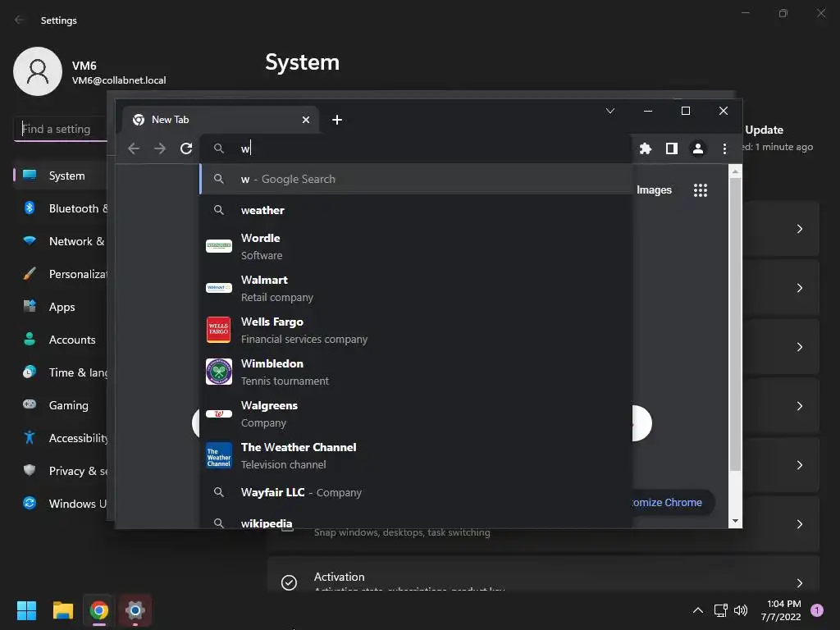Open Chrome side panel icon
Screen dimensions: 840x630
pyautogui.click(x=672, y=148)
